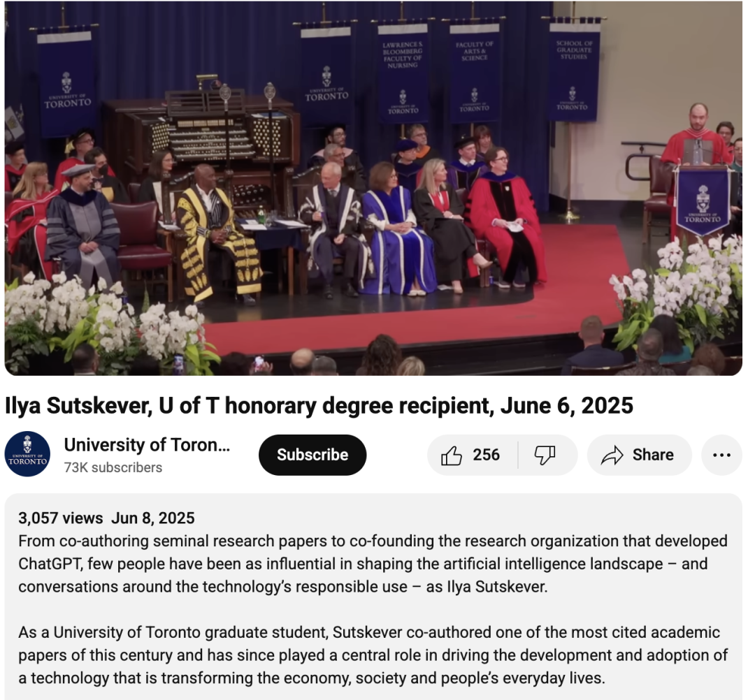Click the 'School of Graduate Studies' banner
The image size is (755, 700).
pos(574,72)
